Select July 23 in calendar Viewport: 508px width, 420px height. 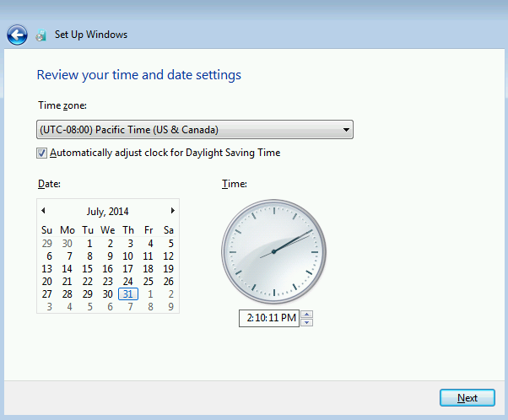coord(107,282)
